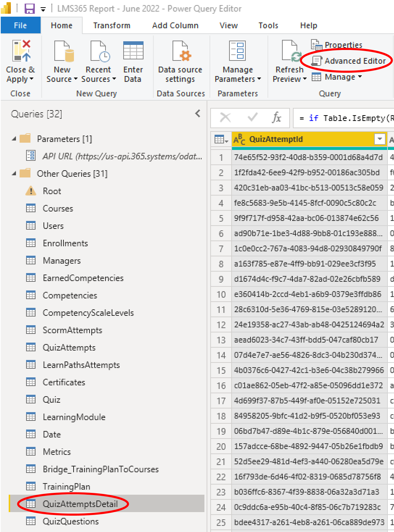The height and width of the screenshot is (532, 394).
Task: Select the QuizAttemptsDetail query
Action: click(x=80, y=504)
